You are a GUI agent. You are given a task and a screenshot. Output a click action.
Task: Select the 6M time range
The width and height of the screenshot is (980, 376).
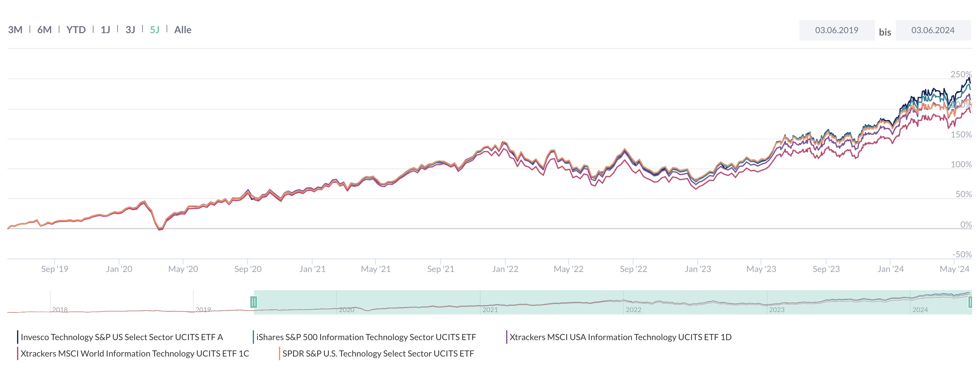tap(44, 30)
